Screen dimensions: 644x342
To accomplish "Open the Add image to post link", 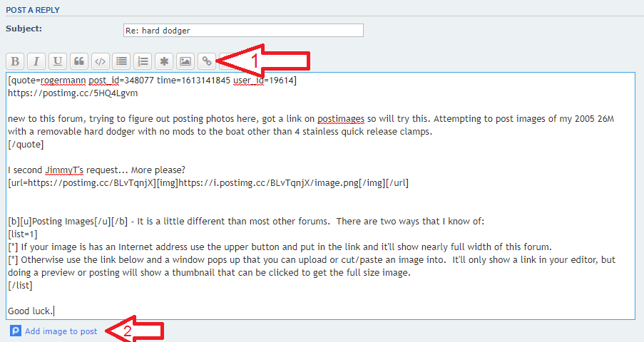I will click(61, 331).
